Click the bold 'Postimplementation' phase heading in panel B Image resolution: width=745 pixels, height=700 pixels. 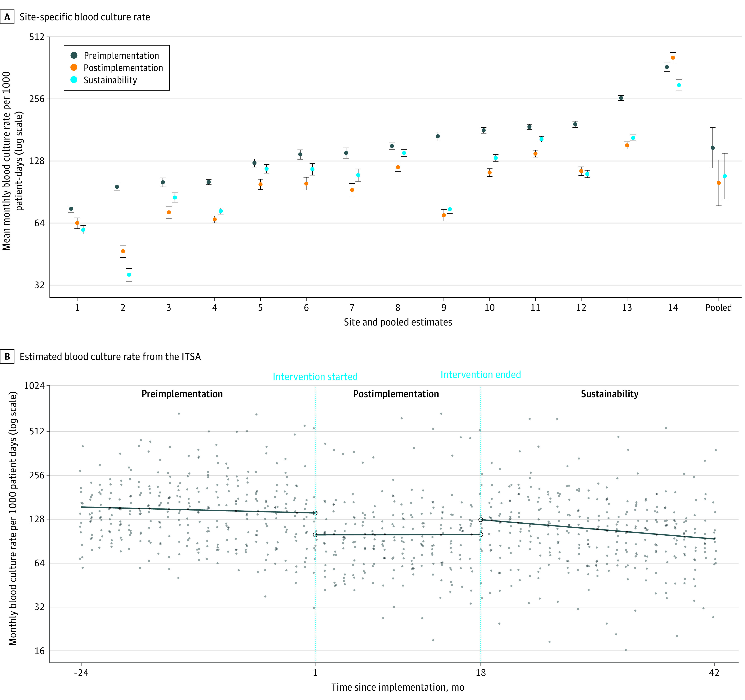[396, 394]
